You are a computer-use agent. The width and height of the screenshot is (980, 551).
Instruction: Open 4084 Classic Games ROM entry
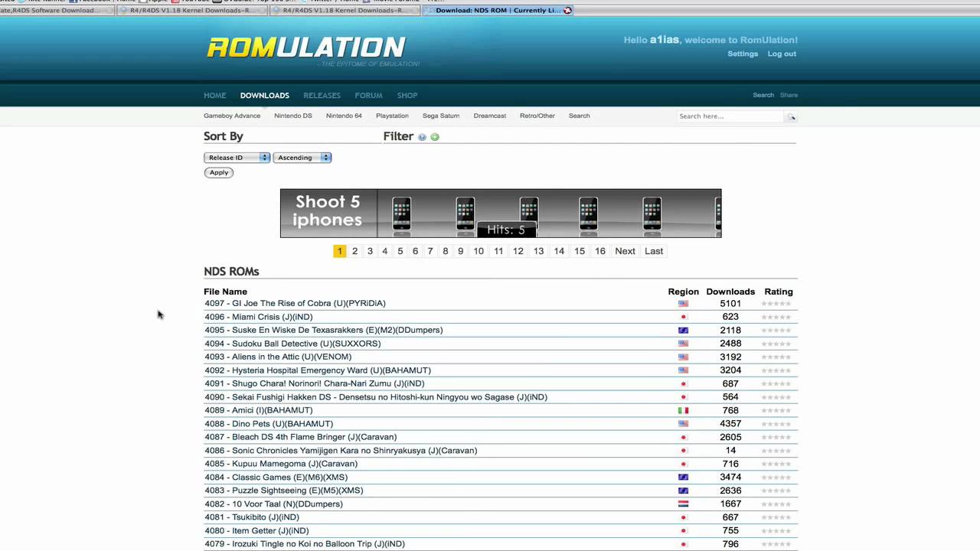click(276, 478)
